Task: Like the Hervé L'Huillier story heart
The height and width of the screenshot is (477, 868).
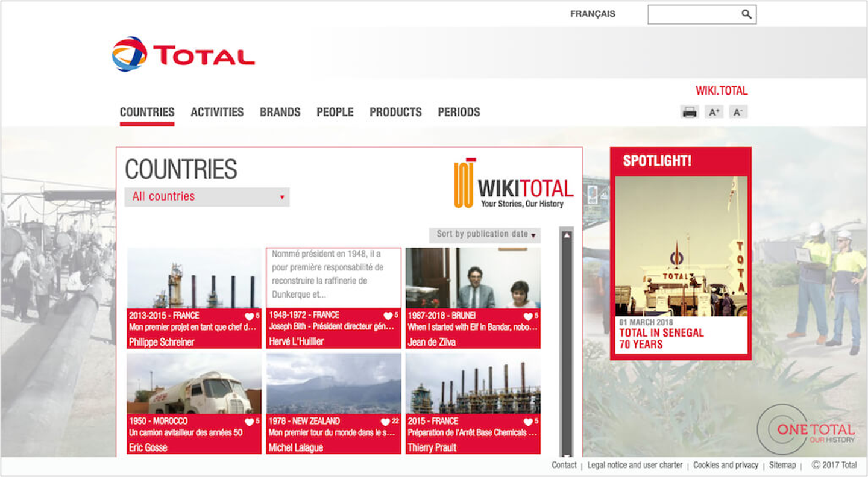Action: (388, 316)
